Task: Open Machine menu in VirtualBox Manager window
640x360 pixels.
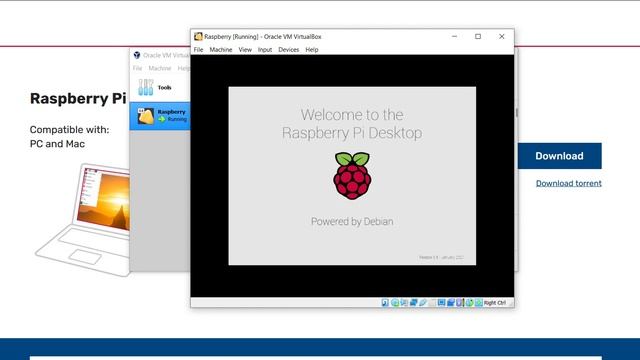Action: 160,68
